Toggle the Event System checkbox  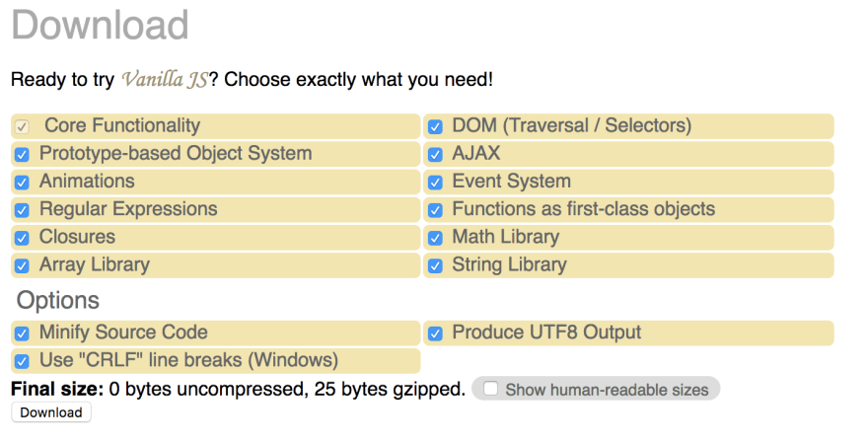pos(435,183)
